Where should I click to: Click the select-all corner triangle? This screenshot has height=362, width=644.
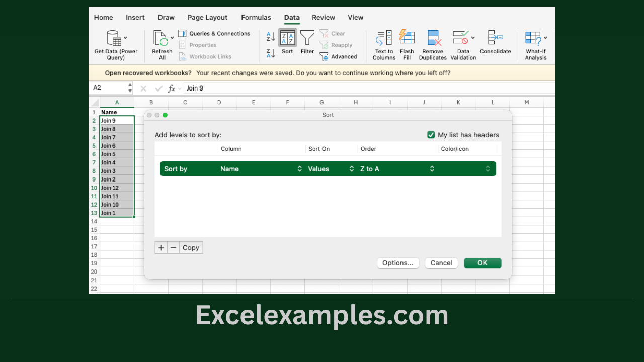pyautogui.click(x=95, y=102)
